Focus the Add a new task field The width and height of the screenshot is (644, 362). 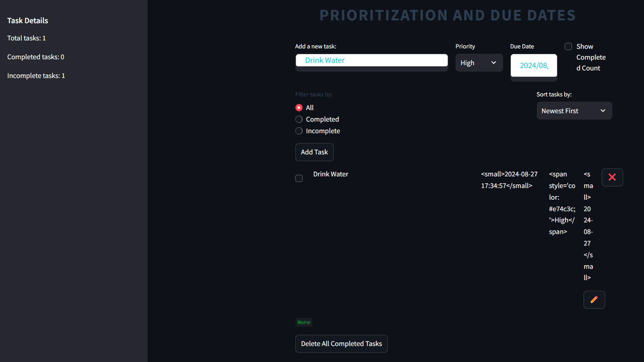pyautogui.click(x=371, y=60)
